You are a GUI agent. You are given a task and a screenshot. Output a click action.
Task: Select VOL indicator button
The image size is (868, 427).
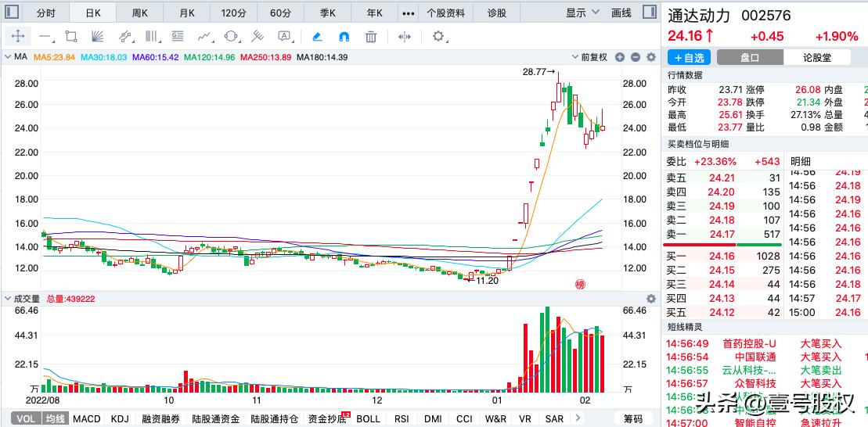[26, 418]
